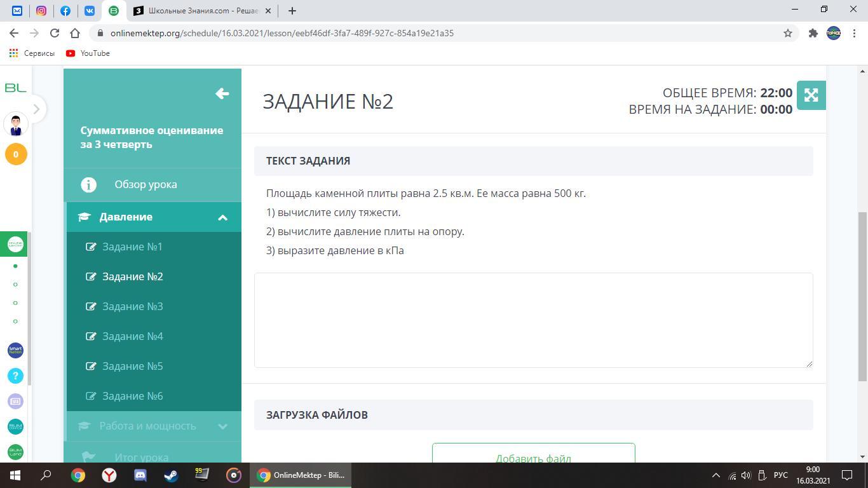Click the bookmark star in the address bar
The image size is (868, 488).
788,33
